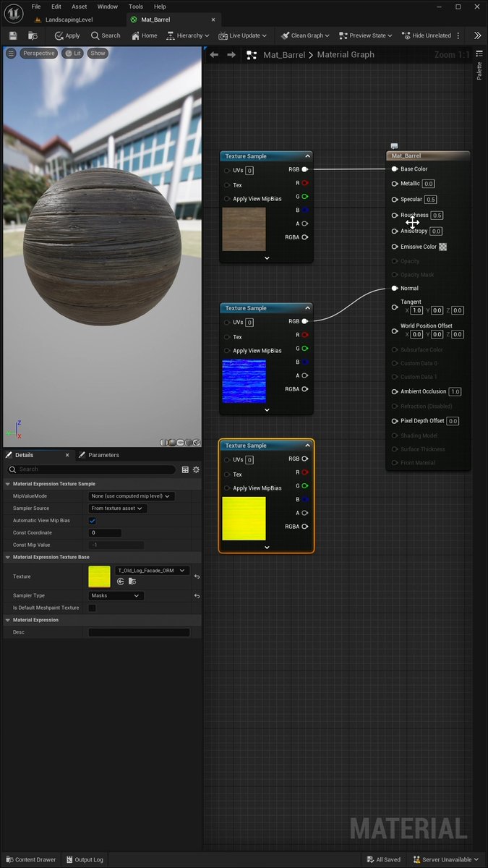The width and height of the screenshot is (488, 868).
Task: Click the Const Coordinate value field
Action: pos(105,533)
